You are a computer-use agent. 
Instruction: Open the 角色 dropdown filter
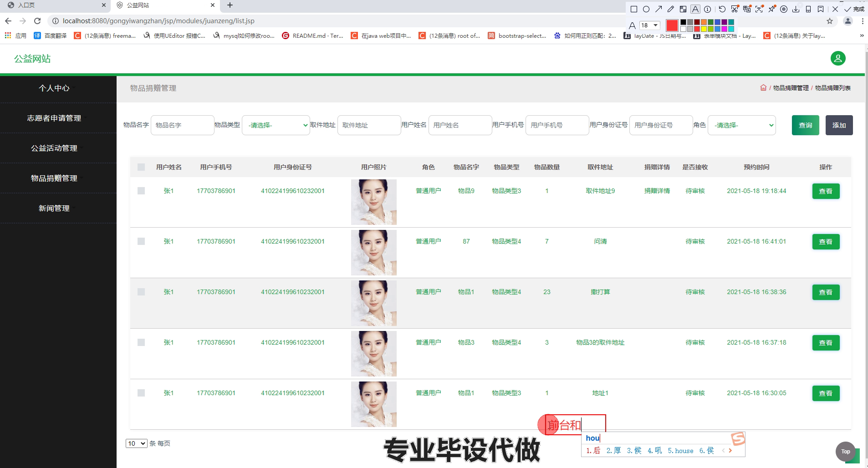tap(742, 125)
